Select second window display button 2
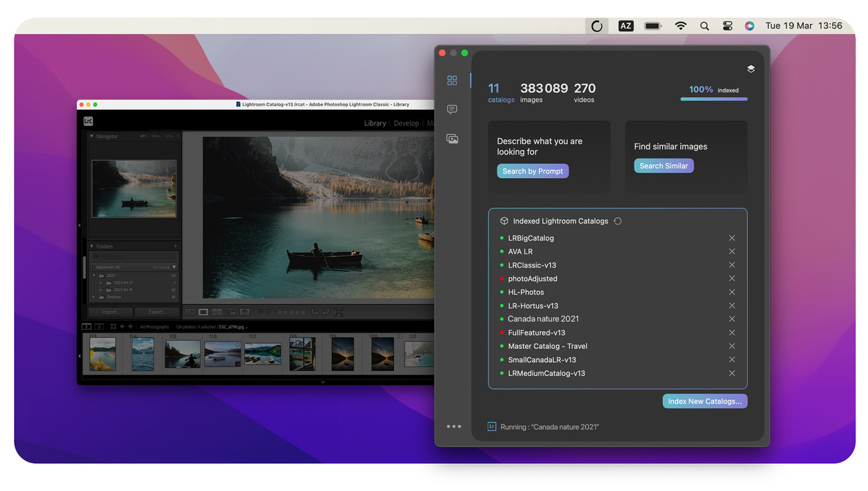This screenshot has height=491, width=868. (99, 327)
